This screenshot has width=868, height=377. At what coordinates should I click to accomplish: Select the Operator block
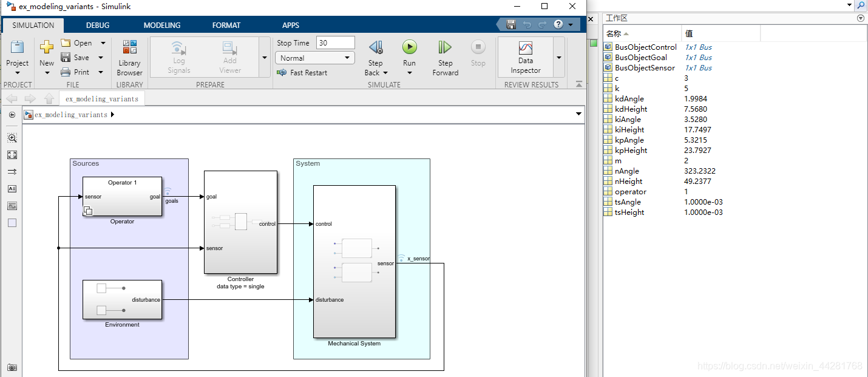click(x=122, y=197)
